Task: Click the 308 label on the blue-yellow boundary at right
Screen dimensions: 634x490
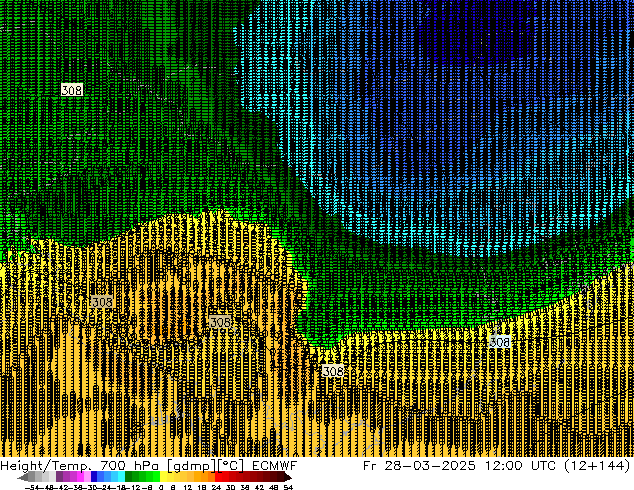Action: [500, 342]
